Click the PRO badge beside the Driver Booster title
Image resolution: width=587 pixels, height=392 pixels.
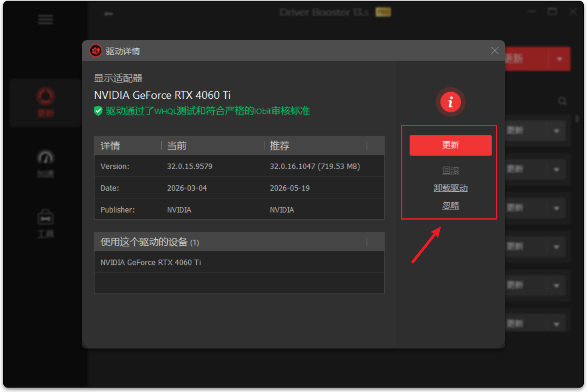[383, 12]
